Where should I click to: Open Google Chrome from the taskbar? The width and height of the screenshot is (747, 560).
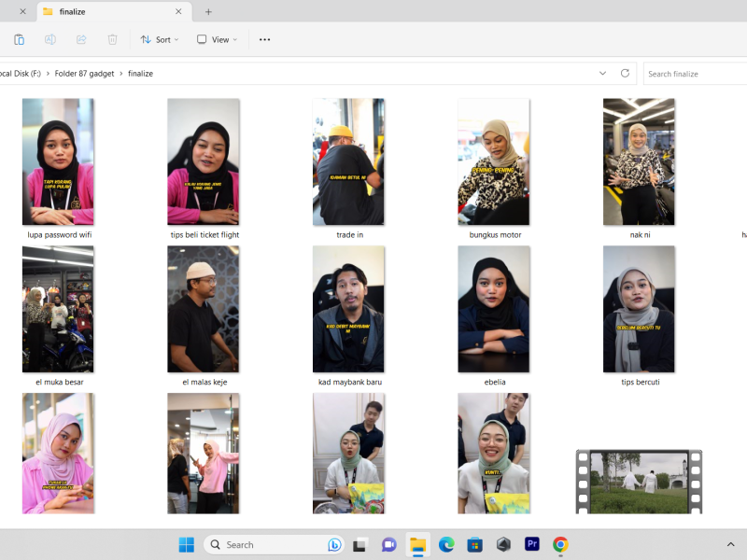560,544
